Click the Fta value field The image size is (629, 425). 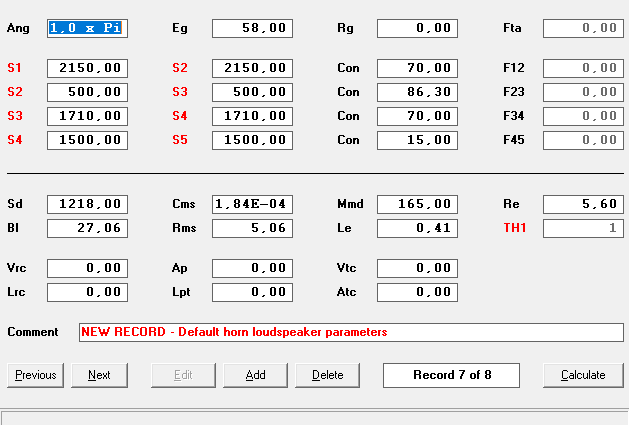click(x=583, y=28)
